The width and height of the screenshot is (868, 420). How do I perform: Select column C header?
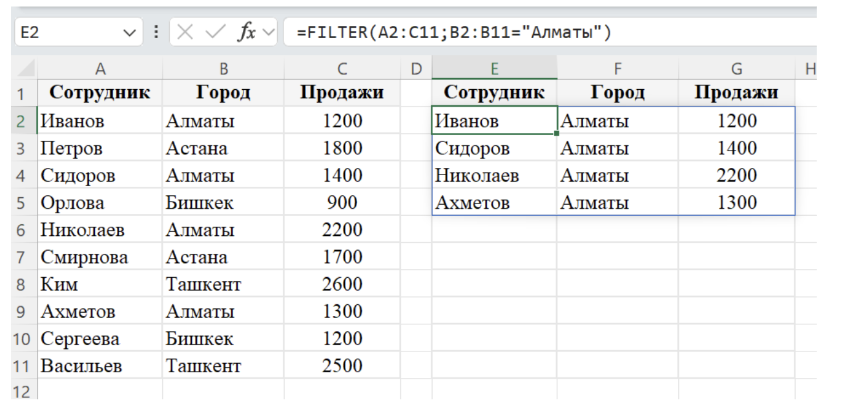(x=342, y=68)
